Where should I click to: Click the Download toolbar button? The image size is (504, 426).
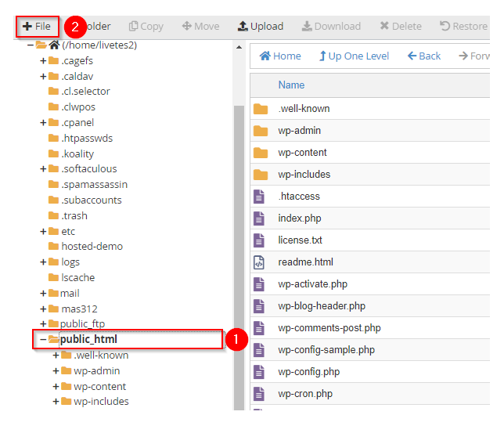coord(331,27)
